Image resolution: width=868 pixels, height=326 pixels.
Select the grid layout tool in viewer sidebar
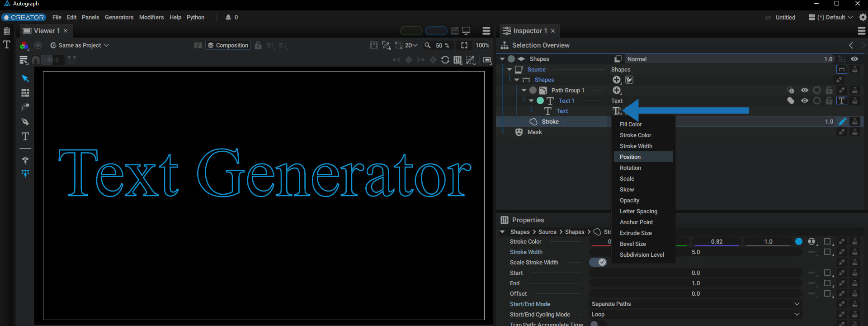25,93
